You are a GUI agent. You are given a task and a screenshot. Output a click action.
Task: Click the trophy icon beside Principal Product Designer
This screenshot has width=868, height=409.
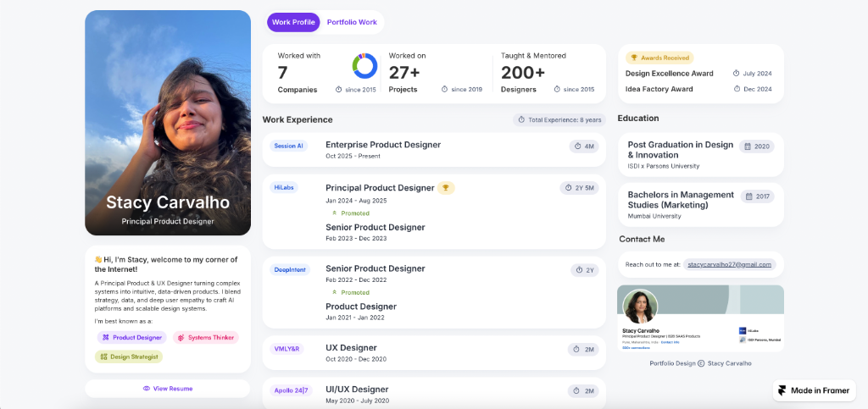[446, 188]
